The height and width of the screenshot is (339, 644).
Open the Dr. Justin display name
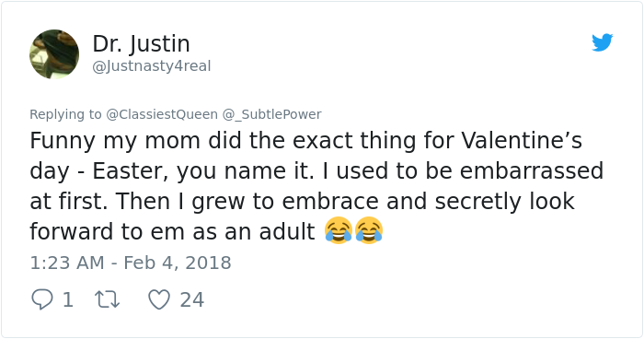pos(142,43)
